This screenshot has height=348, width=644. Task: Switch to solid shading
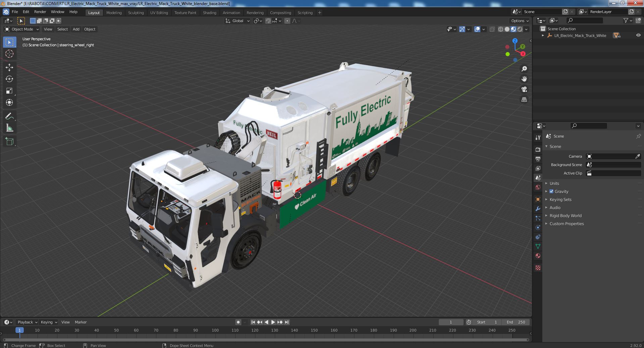click(x=507, y=29)
